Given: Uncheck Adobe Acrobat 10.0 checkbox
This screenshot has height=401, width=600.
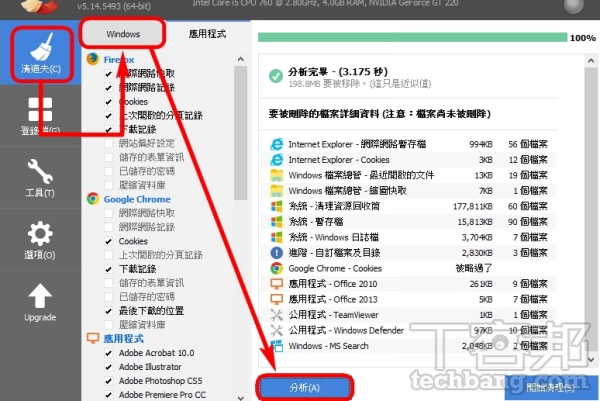Looking at the screenshot, I should 109,353.
